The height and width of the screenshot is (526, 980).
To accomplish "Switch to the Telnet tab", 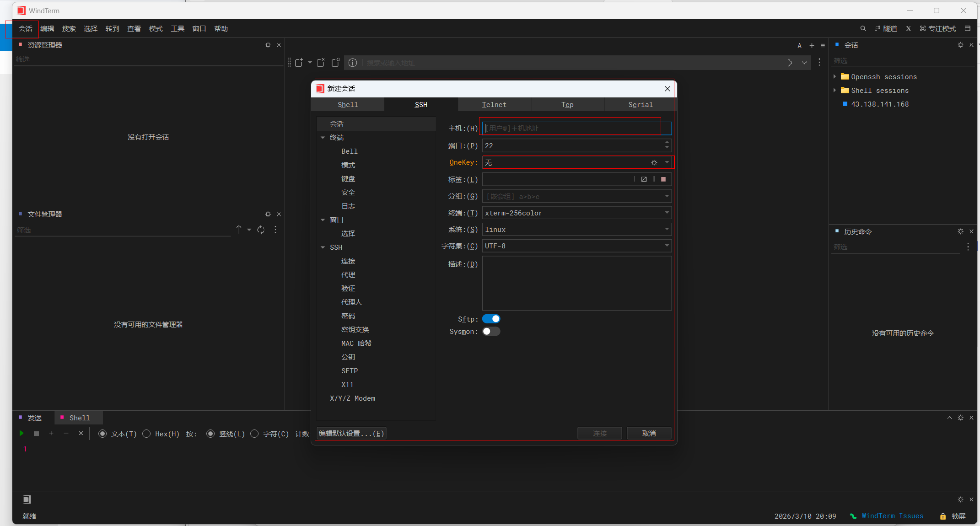I will coord(494,104).
